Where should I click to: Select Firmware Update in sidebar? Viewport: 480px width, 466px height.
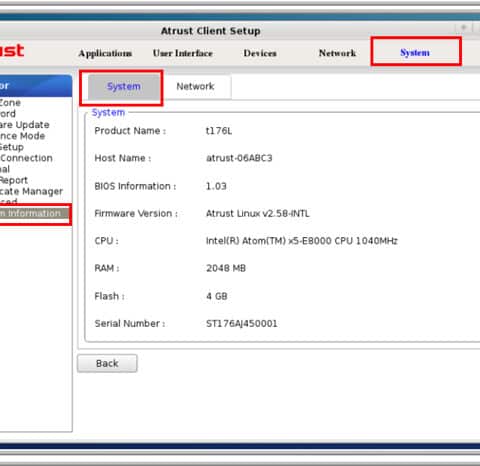point(25,125)
